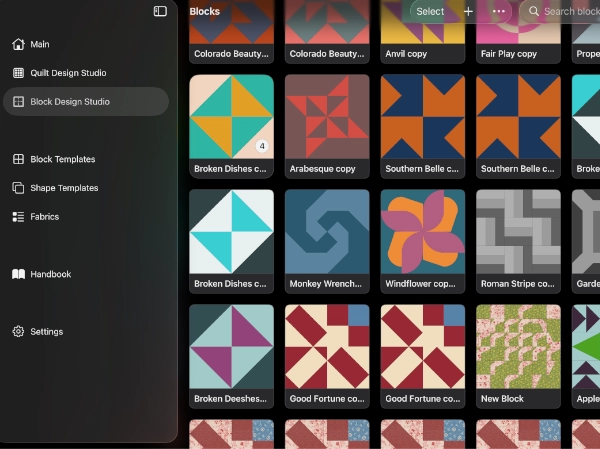
Task: Focus the Search blocks field
Action: 560,11
